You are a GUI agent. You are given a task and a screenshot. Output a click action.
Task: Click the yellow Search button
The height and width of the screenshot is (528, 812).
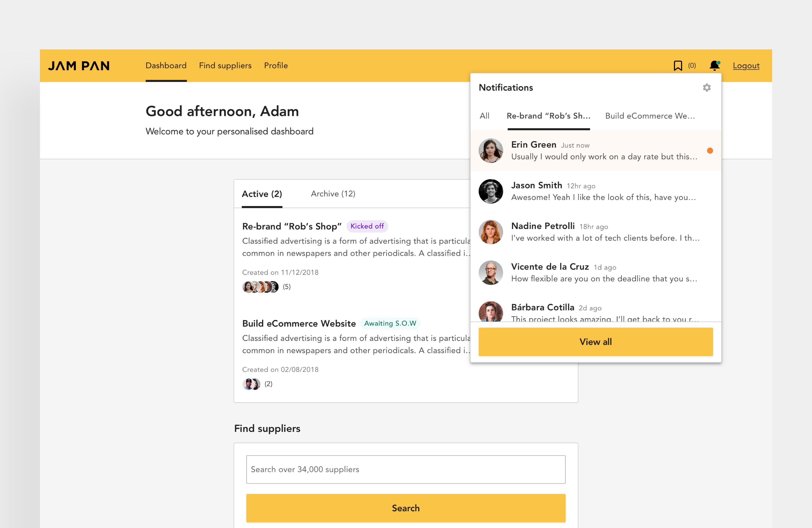[406, 508]
